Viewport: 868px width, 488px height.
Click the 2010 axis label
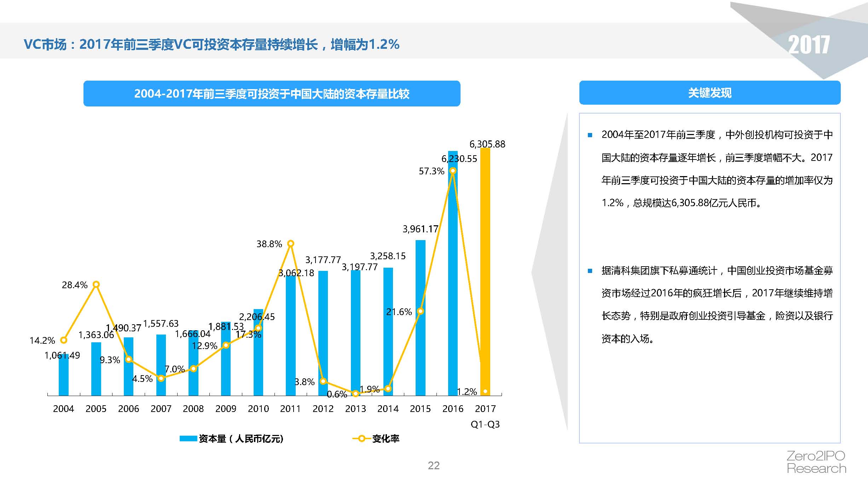[258, 409]
